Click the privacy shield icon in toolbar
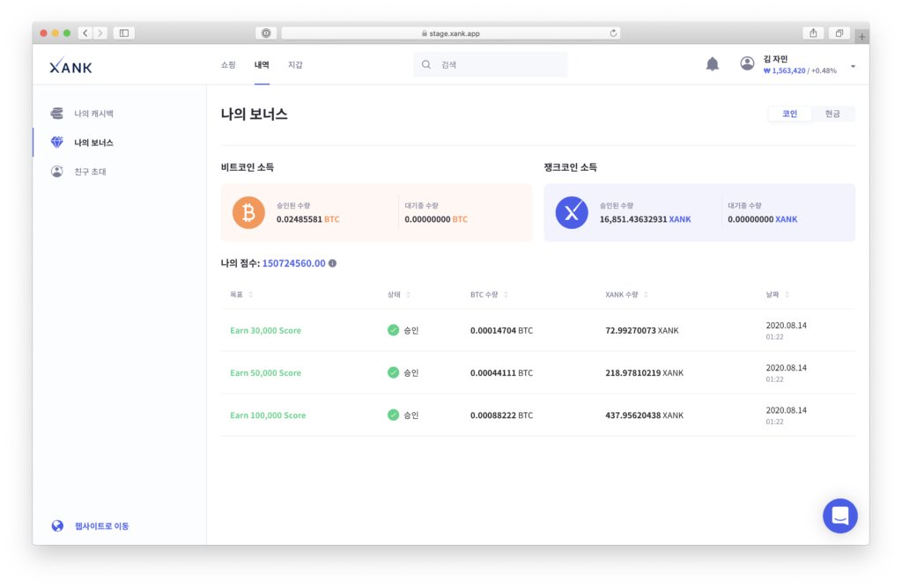902x588 pixels. click(266, 33)
